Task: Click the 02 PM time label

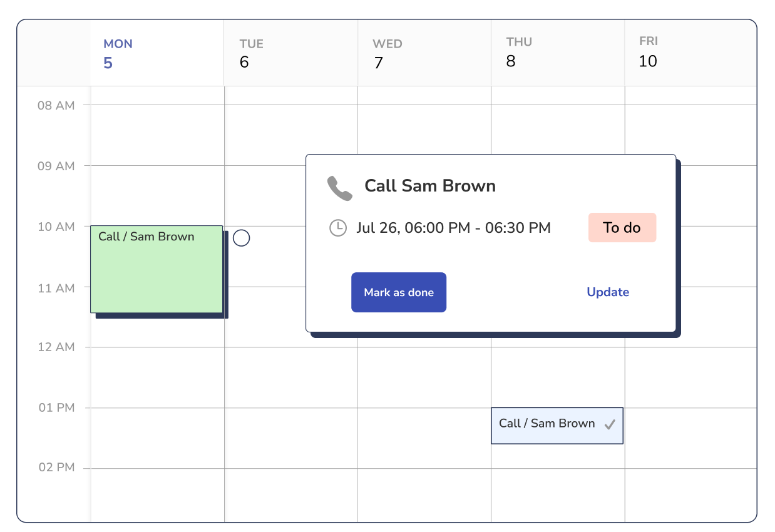Action: [56, 468]
